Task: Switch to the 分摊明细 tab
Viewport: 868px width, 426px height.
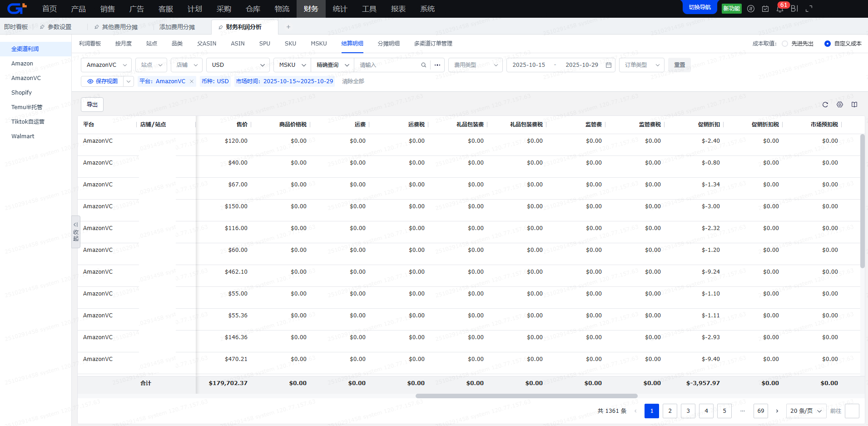Action: pyautogui.click(x=388, y=44)
